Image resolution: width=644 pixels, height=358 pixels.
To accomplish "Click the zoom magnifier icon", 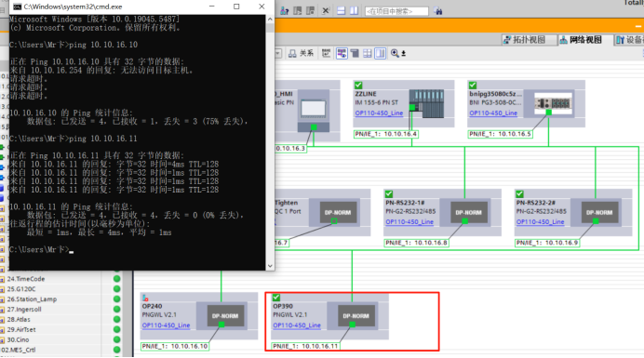I will pos(395,53).
